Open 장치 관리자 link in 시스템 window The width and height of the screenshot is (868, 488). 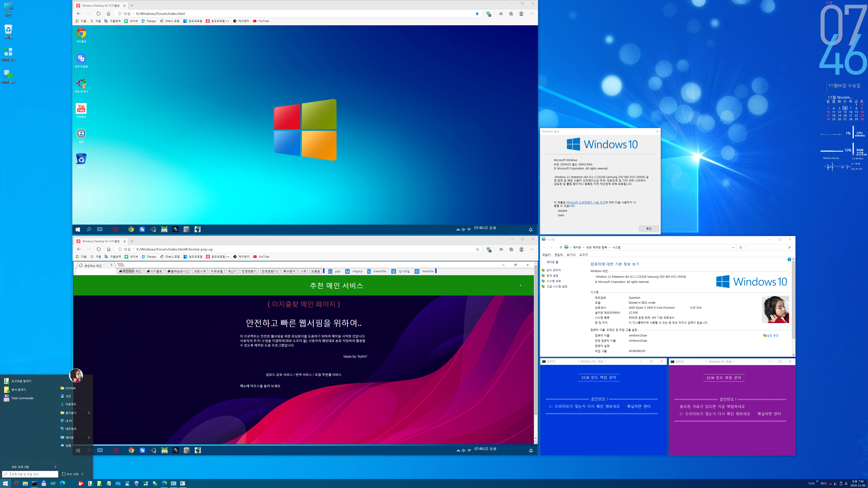point(554,270)
